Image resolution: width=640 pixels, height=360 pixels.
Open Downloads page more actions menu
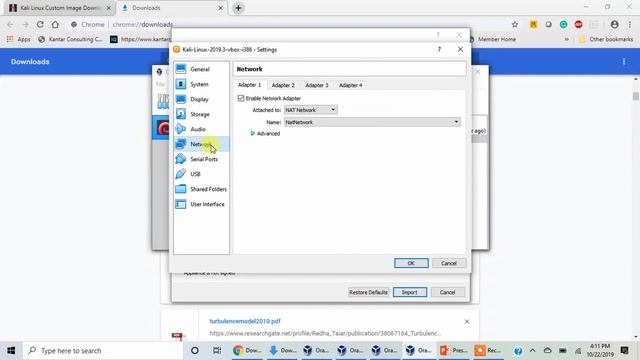[x=624, y=62]
